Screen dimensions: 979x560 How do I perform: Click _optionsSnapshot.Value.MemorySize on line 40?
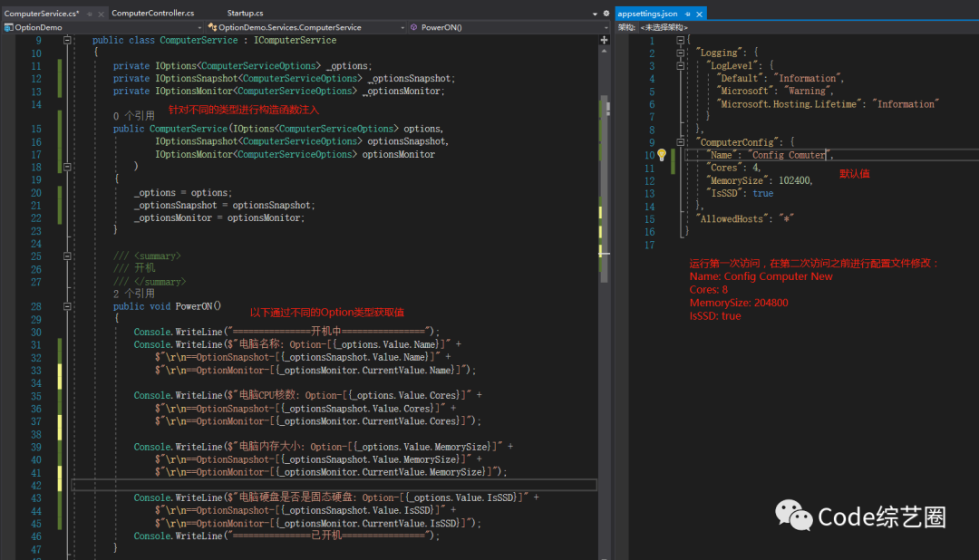(x=370, y=459)
